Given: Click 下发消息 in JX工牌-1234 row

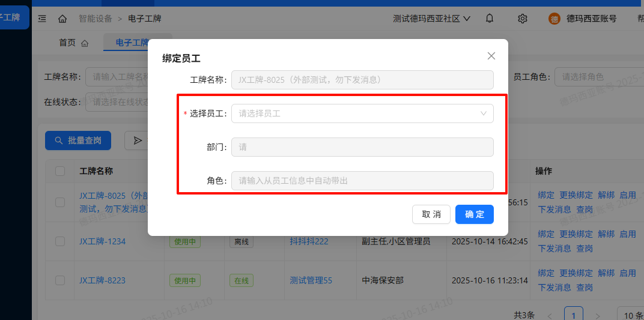Looking at the screenshot, I should coord(554,248).
